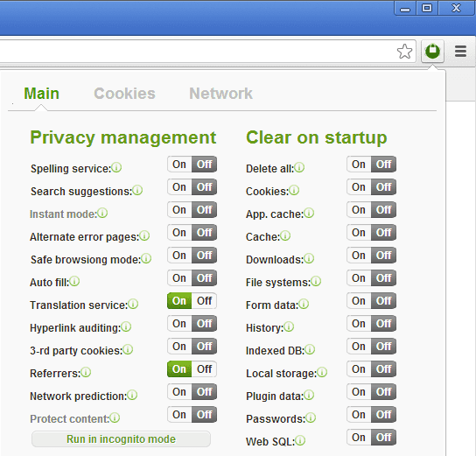This screenshot has height=456, width=476.
Task: Click the info icon beside Referrers
Action: [x=86, y=372]
